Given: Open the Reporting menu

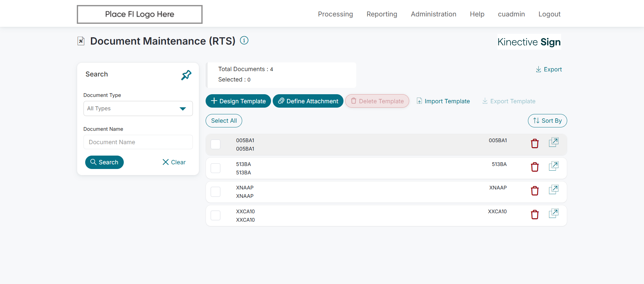Looking at the screenshot, I should (382, 14).
